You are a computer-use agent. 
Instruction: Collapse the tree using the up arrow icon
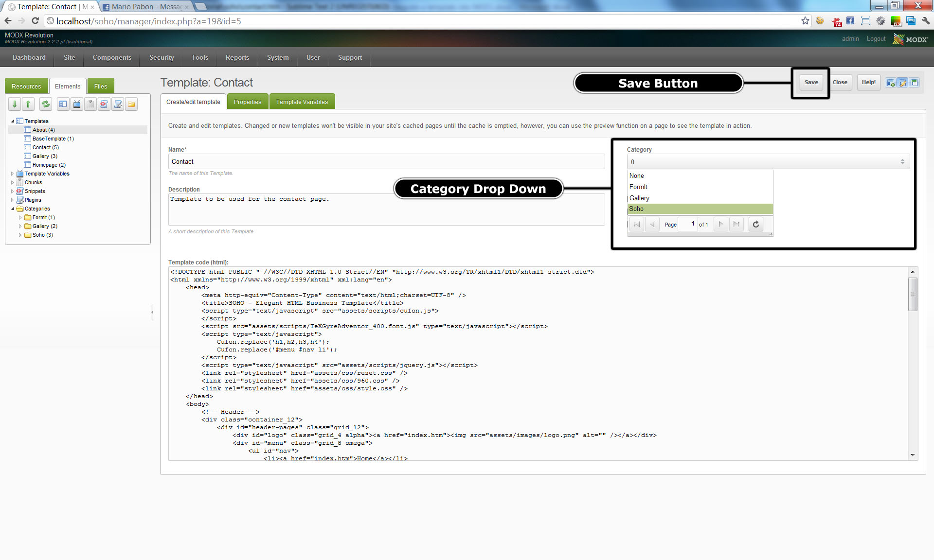[28, 104]
